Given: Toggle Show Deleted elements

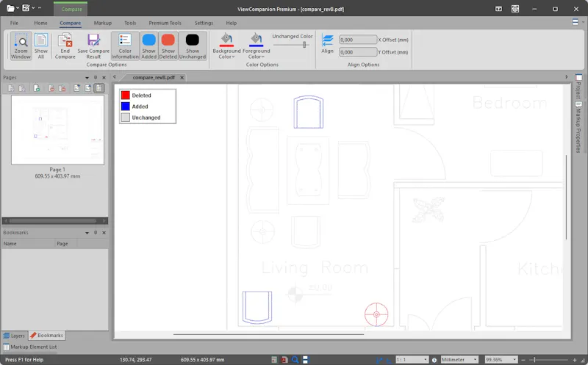Looking at the screenshot, I should [x=168, y=46].
